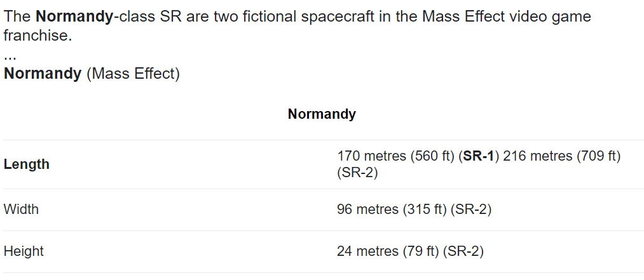Select the Height row label
The image size is (644, 280).
24,251
